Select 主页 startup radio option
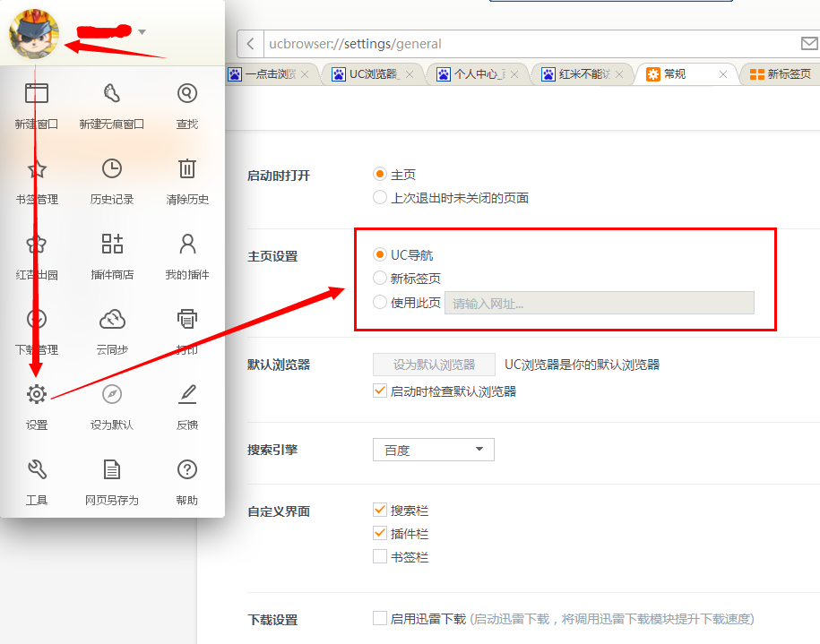 [380, 174]
